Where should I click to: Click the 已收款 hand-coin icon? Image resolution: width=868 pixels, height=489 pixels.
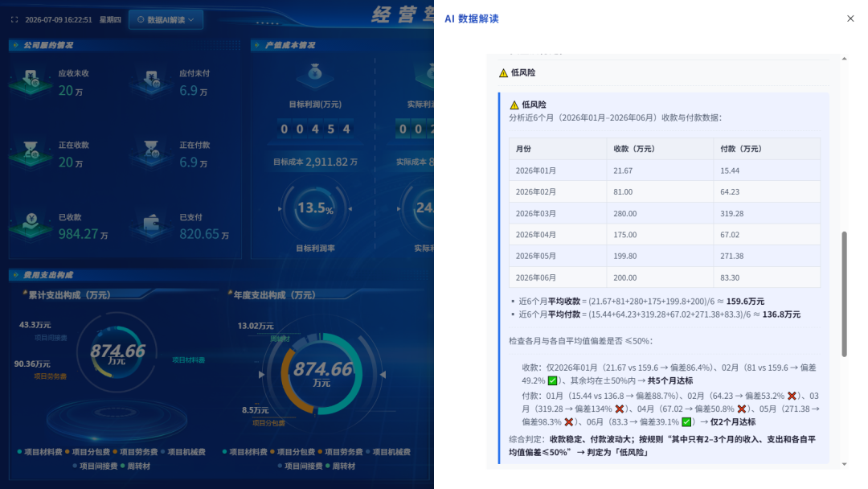tap(31, 225)
